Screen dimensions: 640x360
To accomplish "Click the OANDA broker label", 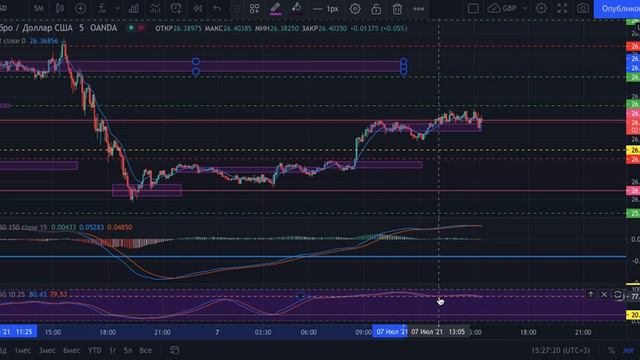I will pos(103,28).
